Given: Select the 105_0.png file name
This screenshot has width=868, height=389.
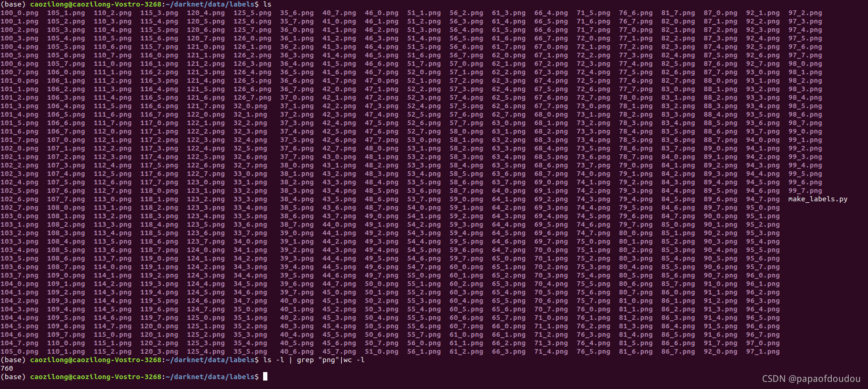Looking at the screenshot, I should (x=19, y=351).
